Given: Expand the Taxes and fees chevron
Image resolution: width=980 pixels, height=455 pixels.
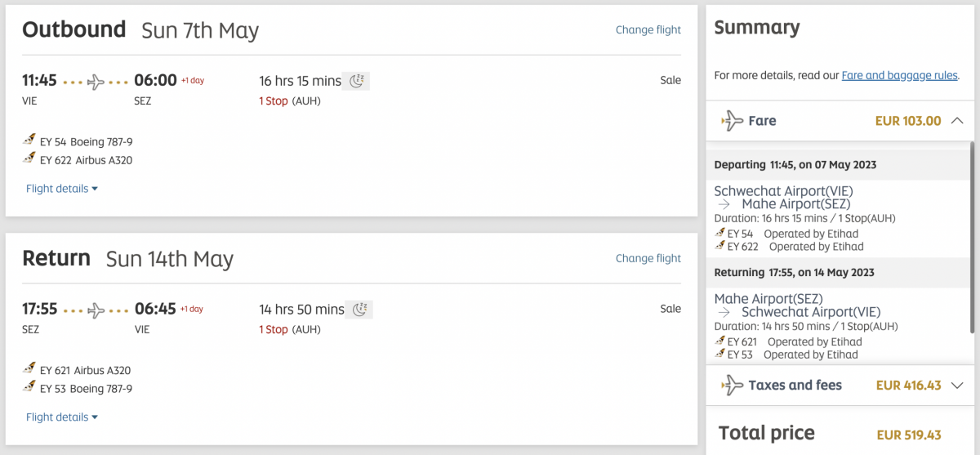Looking at the screenshot, I should (x=958, y=386).
